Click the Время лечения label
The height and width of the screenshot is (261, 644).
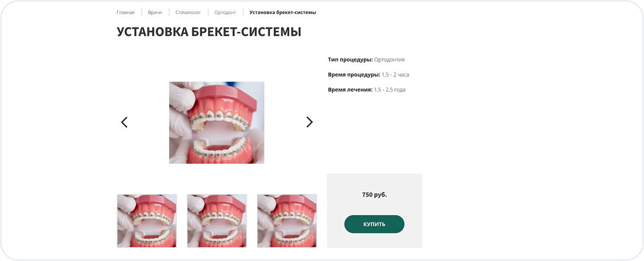[350, 89]
